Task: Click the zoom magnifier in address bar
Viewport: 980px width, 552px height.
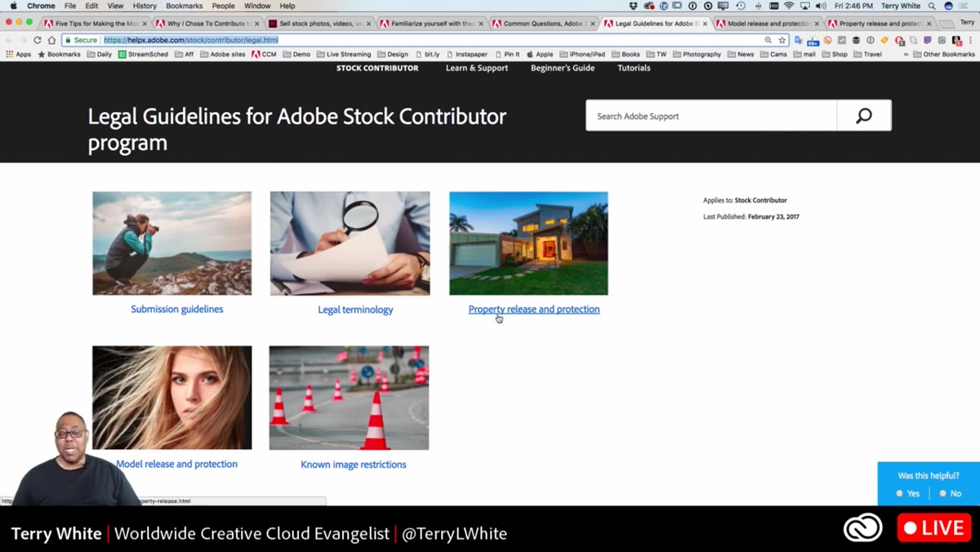Action: 768,40
